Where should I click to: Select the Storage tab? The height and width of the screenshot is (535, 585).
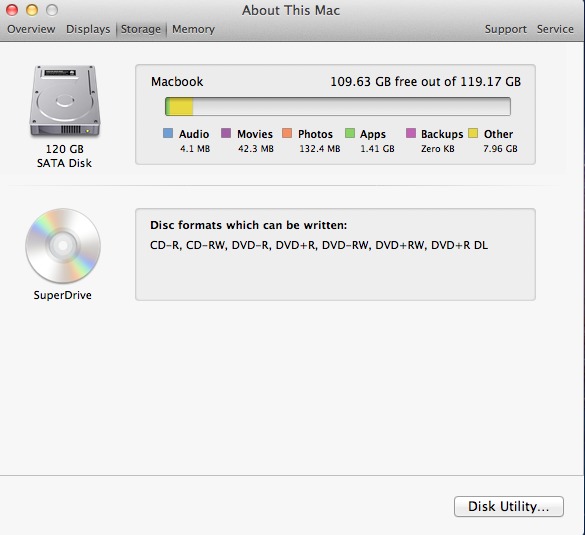[x=141, y=29]
